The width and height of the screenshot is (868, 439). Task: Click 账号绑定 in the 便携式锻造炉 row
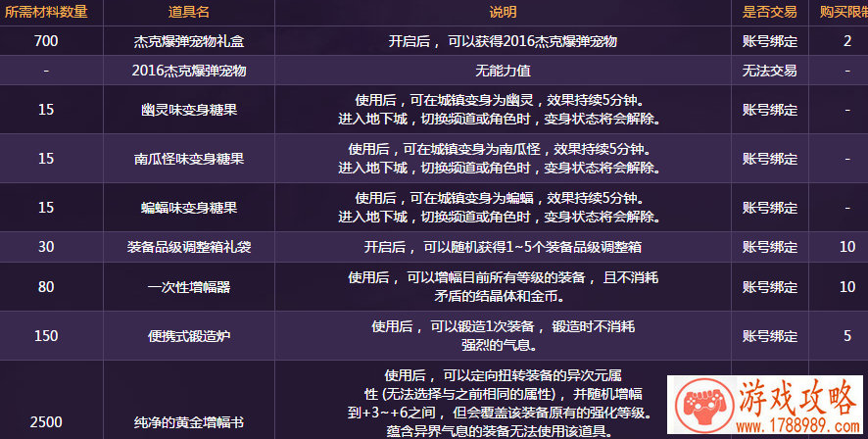pyautogui.click(x=769, y=336)
